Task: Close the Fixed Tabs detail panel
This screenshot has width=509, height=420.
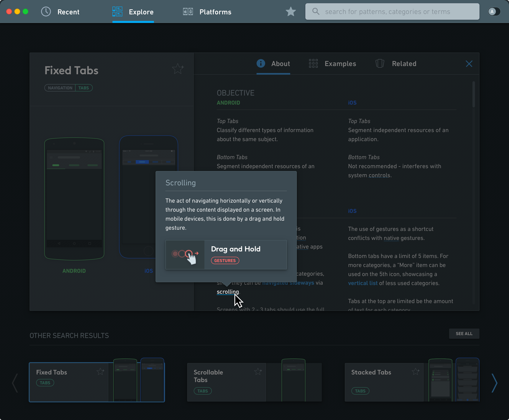Action: point(469,64)
